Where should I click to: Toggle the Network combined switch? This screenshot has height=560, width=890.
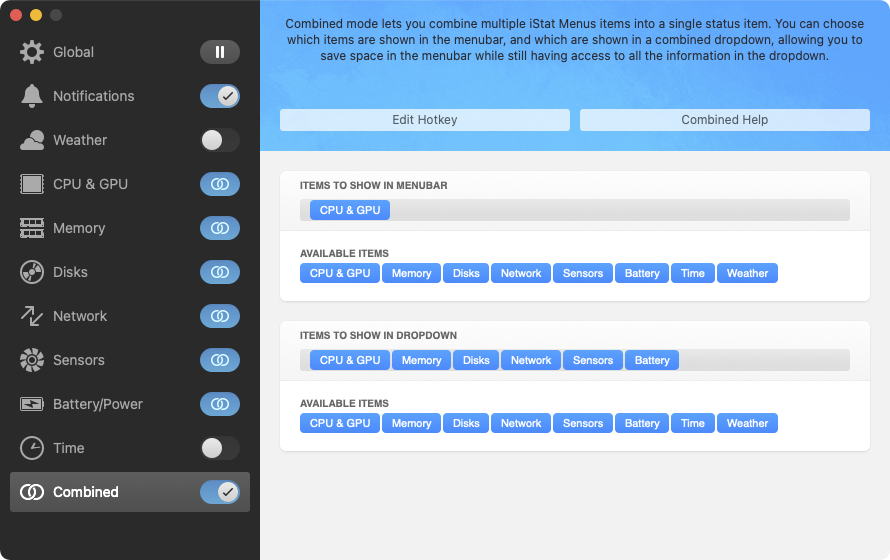[220, 316]
